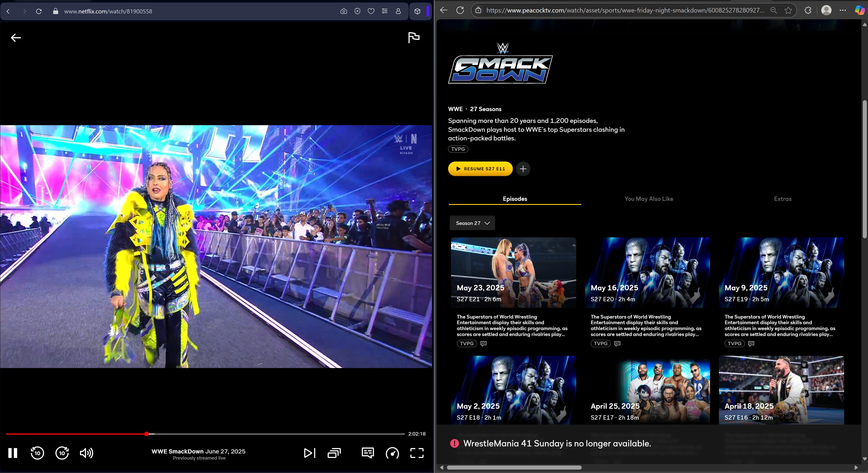Open extensions cube icon in Netflix browser
This screenshot has width=868, height=473.
[x=417, y=11]
